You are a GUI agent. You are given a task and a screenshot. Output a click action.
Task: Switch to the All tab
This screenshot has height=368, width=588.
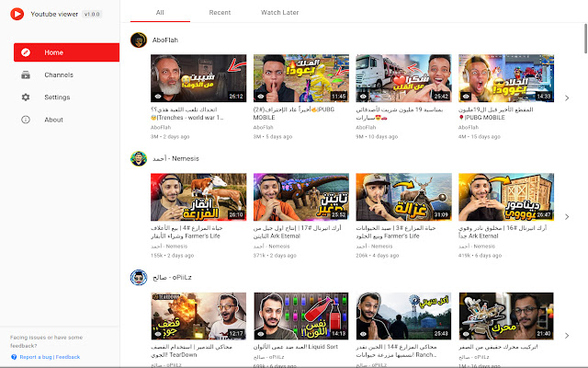tap(160, 12)
